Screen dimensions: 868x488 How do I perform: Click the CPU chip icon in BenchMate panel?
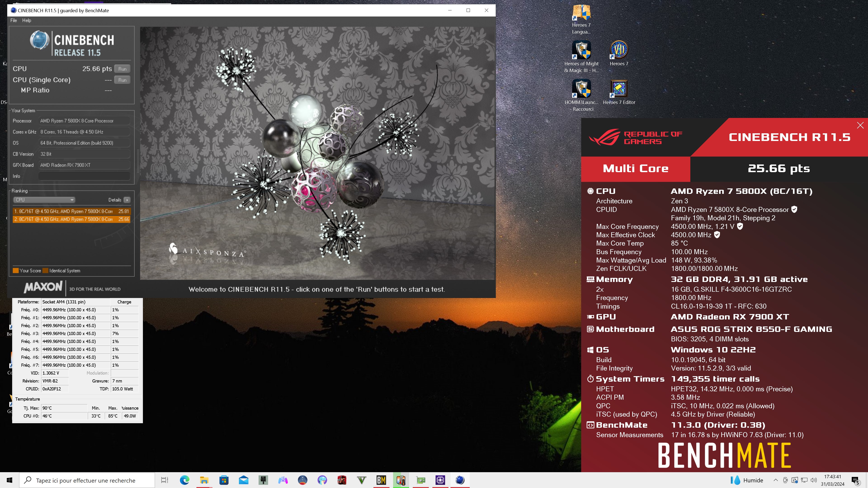point(590,191)
